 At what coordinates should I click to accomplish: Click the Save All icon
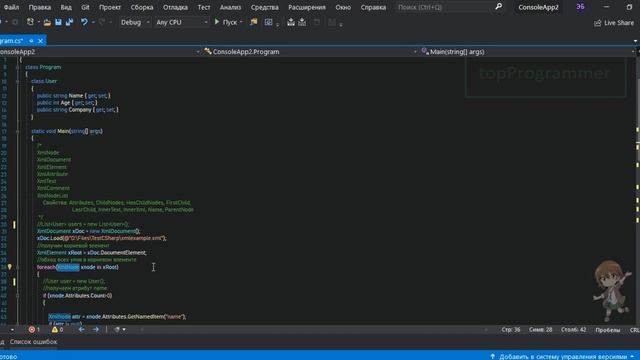tap(69, 22)
